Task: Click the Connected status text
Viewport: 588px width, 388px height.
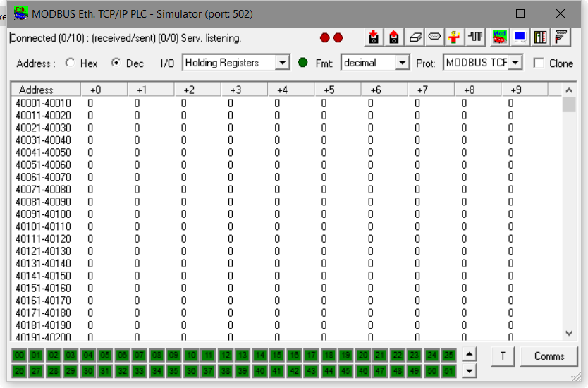Action: [x=125, y=38]
